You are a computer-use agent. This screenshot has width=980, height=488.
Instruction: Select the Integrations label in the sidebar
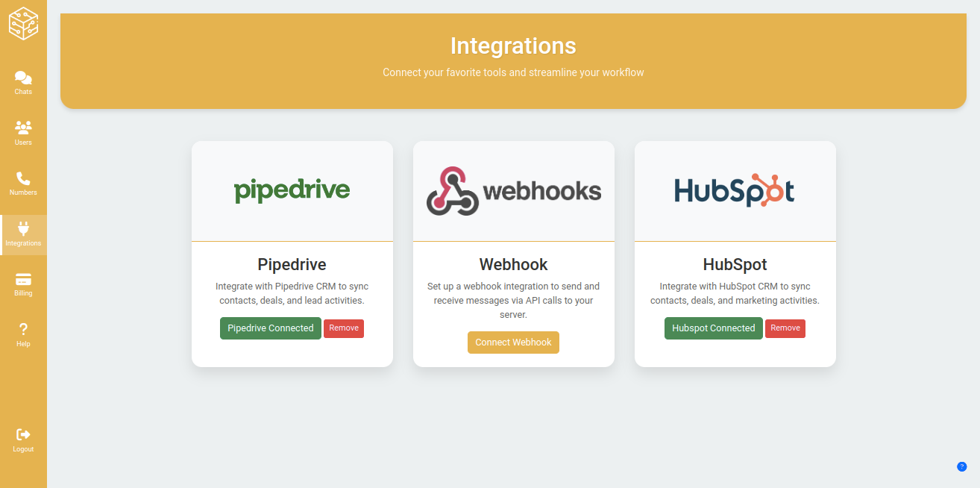23,243
